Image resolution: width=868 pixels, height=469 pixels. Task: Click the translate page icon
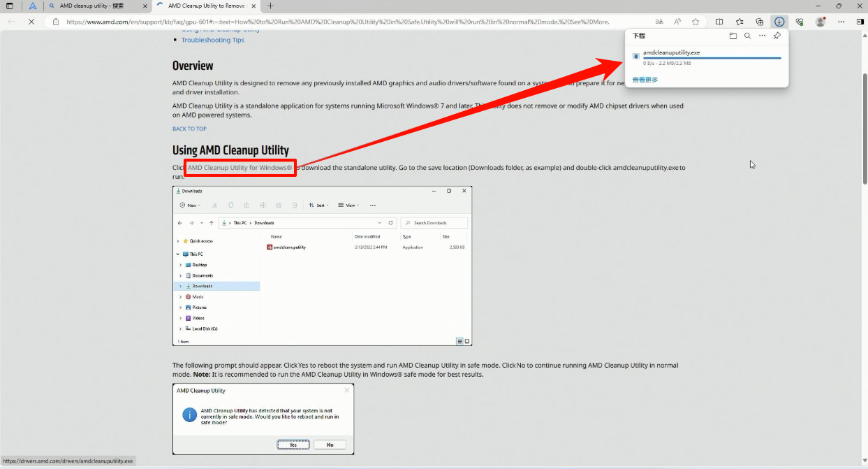pos(660,22)
